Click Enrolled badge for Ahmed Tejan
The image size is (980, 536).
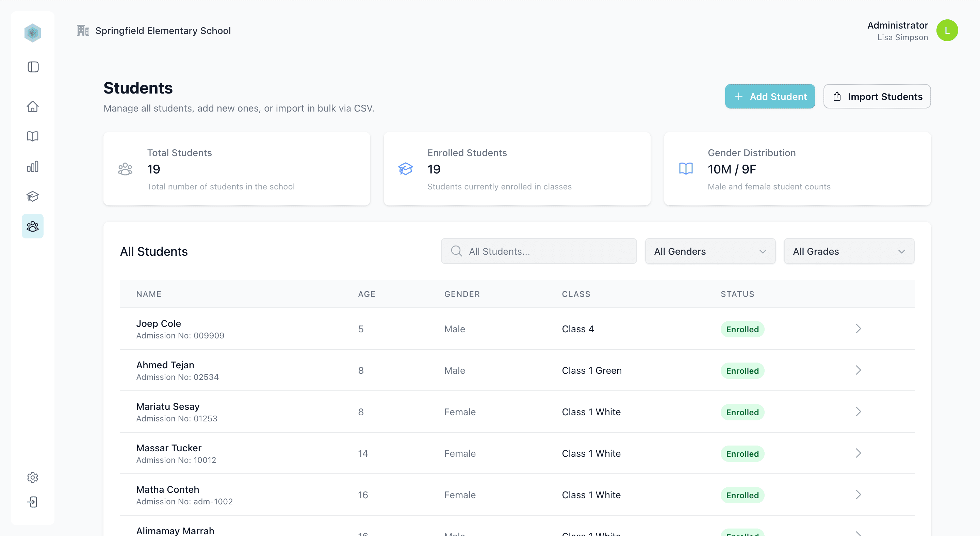click(742, 371)
